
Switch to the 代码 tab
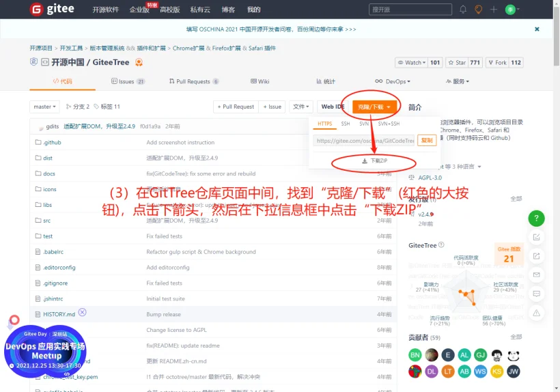pyautogui.click(x=63, y=81)
